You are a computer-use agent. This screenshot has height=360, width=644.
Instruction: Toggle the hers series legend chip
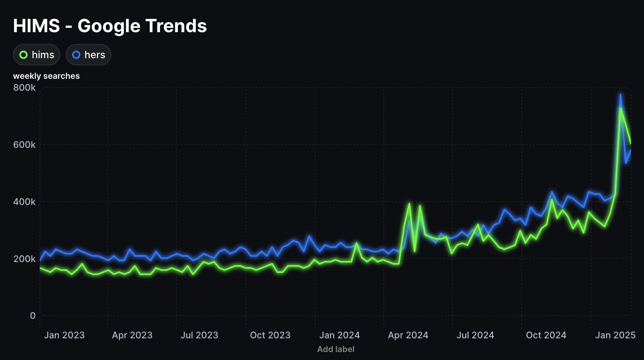88,55
